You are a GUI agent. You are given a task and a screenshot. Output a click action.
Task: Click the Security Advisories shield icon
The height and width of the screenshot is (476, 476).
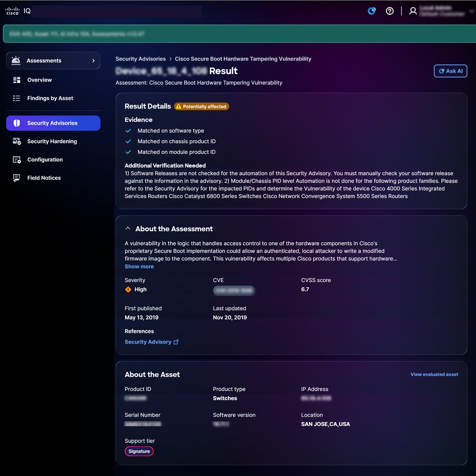(17, 123)
